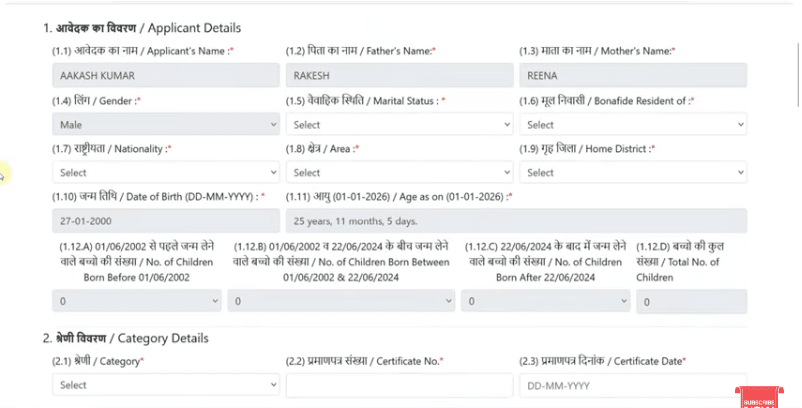
Task: Expand the Area dropdown
Action: tap(398, 172)
